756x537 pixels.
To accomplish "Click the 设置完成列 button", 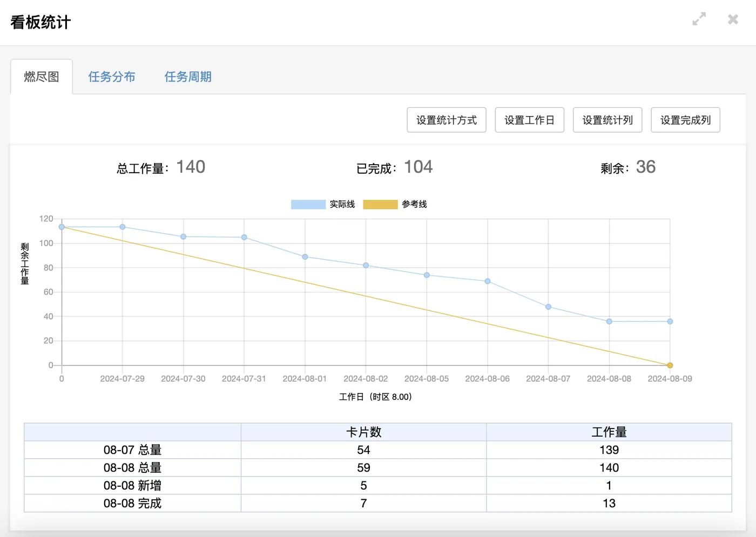I will (685, 120).
